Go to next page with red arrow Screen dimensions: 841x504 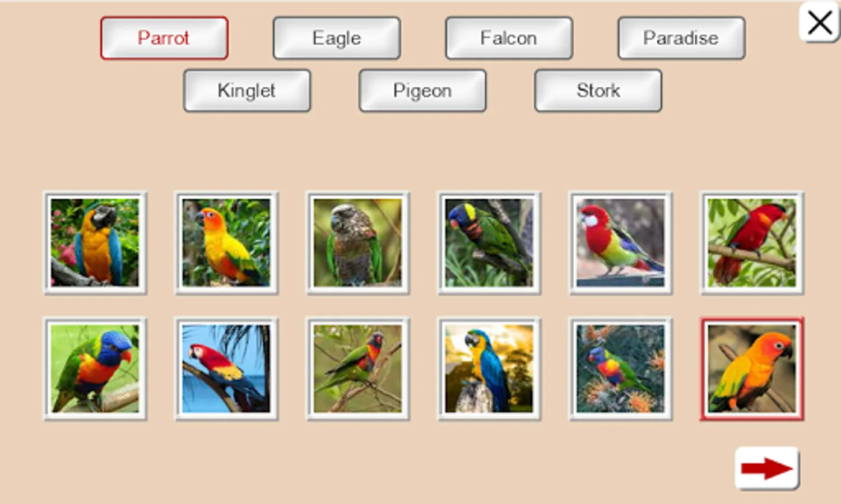pyautogui.click(x=766, y=468)
